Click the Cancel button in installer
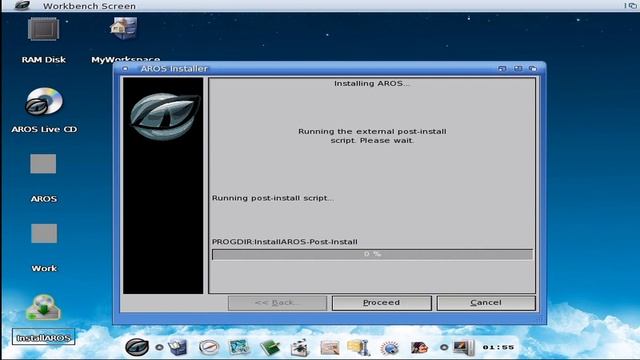Viewport: 640px width, 360px height. click(x=486, y=303)
